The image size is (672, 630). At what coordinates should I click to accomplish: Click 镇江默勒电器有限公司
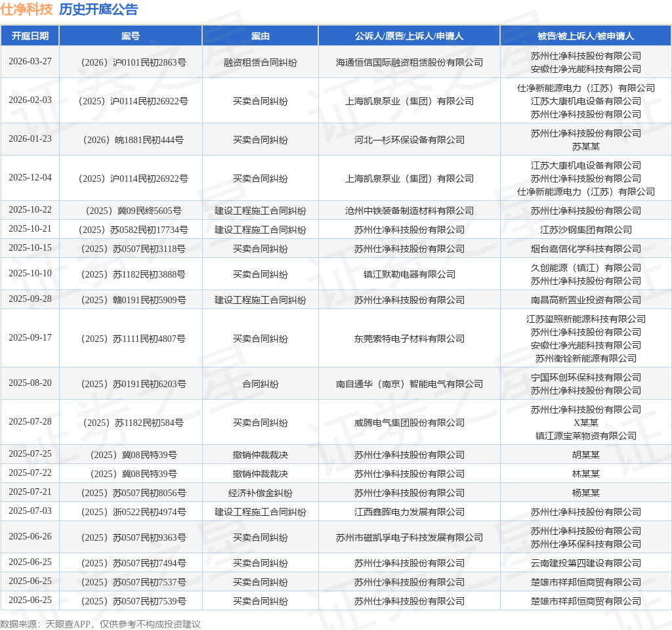coord(409,274)
